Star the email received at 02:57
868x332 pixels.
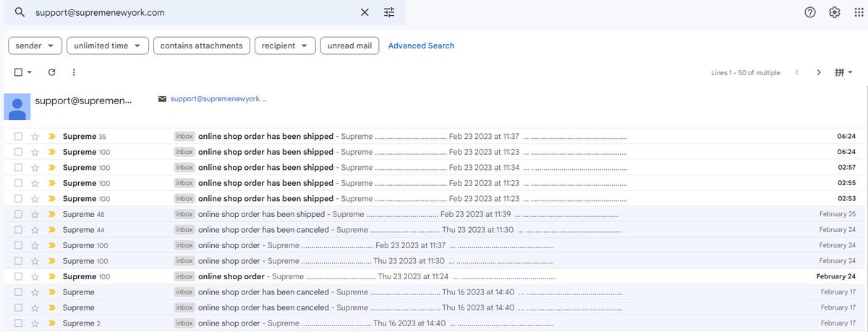[x=35, y=168]
